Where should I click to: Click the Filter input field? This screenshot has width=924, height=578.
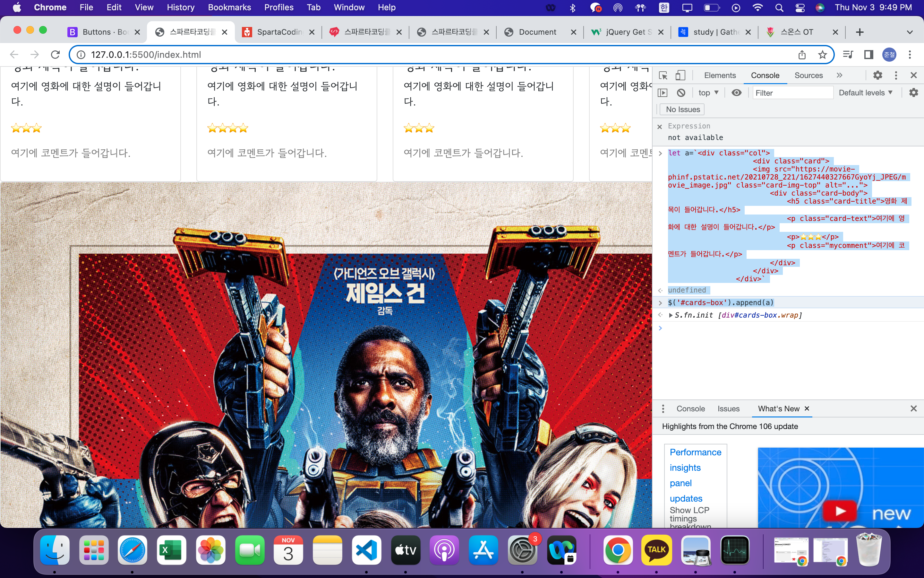click(x=793, y=93)
